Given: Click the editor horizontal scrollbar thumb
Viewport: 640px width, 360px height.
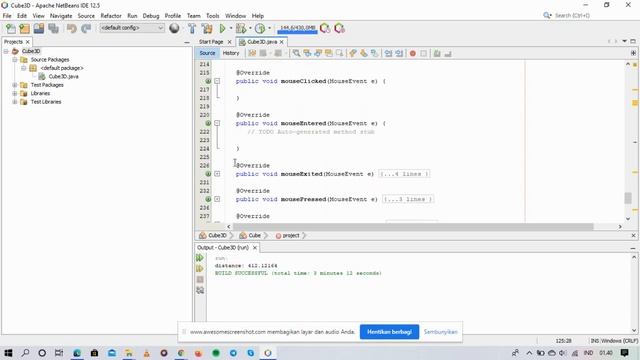Looking at the screenshot, I should [x=413, y=227].
